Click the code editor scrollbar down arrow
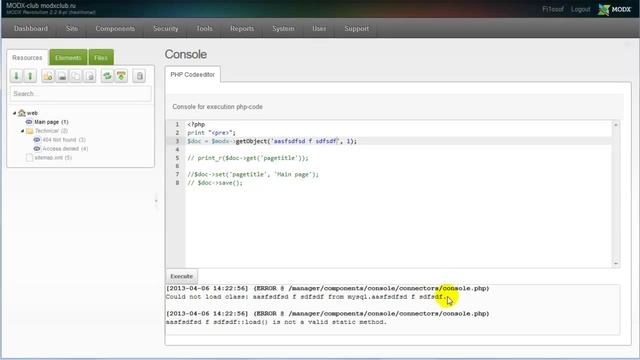 point(616,264)
